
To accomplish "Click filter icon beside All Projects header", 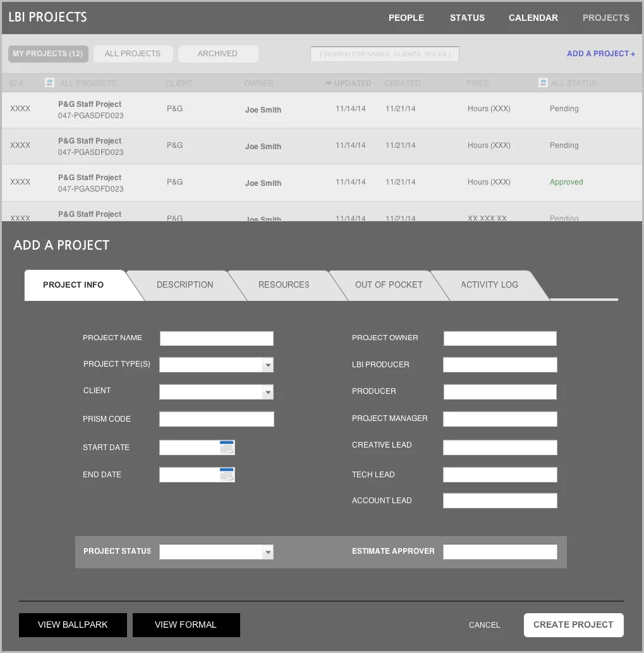I will pos(49,82).
